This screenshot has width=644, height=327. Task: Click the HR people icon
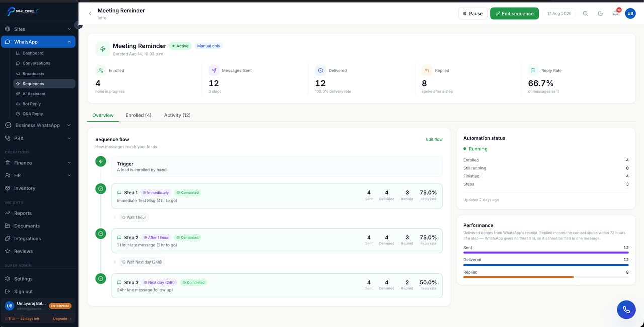pos(8,175)
